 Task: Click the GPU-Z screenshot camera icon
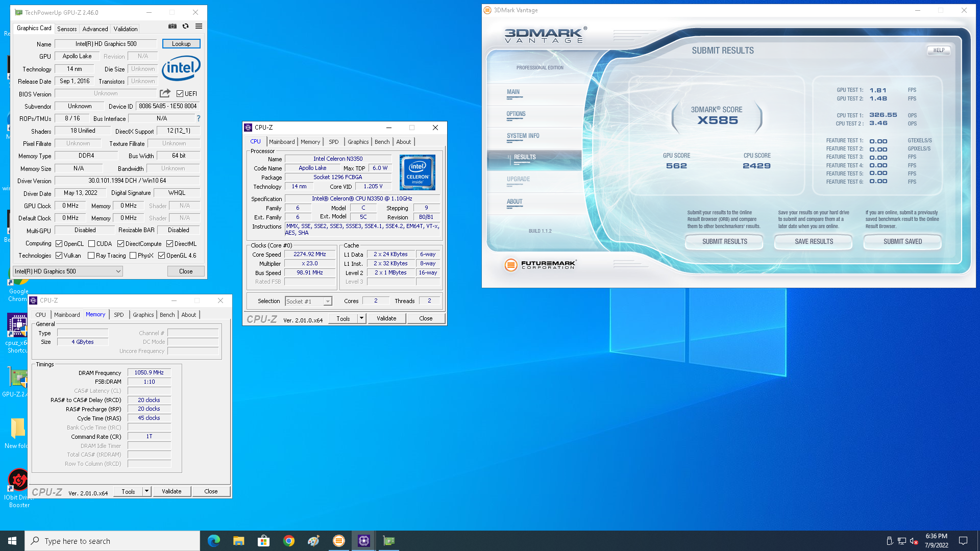point(173,26)
